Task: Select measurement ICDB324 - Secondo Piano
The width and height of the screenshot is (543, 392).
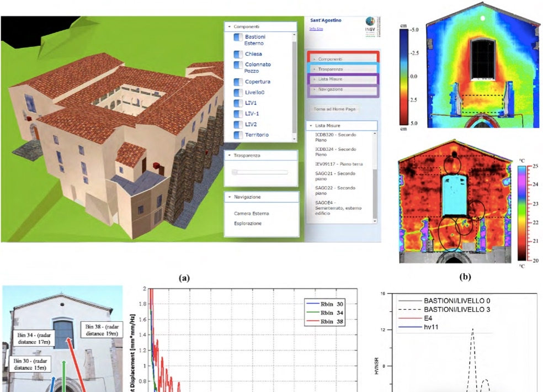Action: pyautogui.click(x=336, y=152)
